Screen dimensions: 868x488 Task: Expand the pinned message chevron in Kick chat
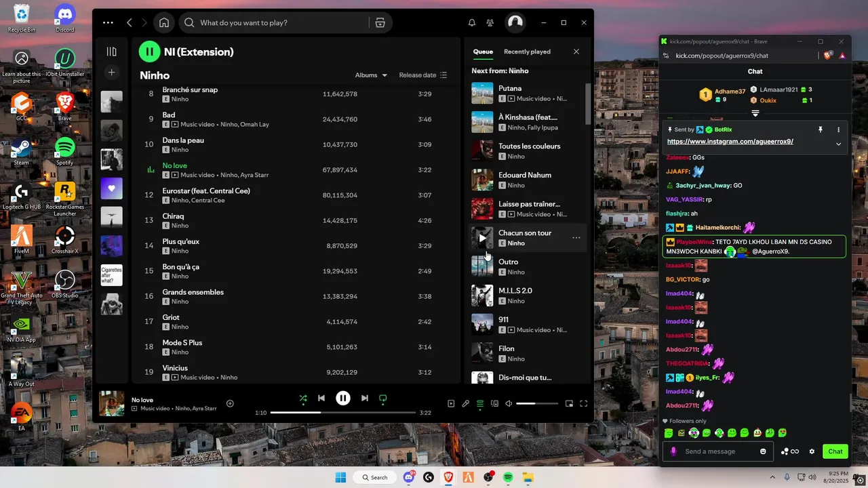click(838, 144)
